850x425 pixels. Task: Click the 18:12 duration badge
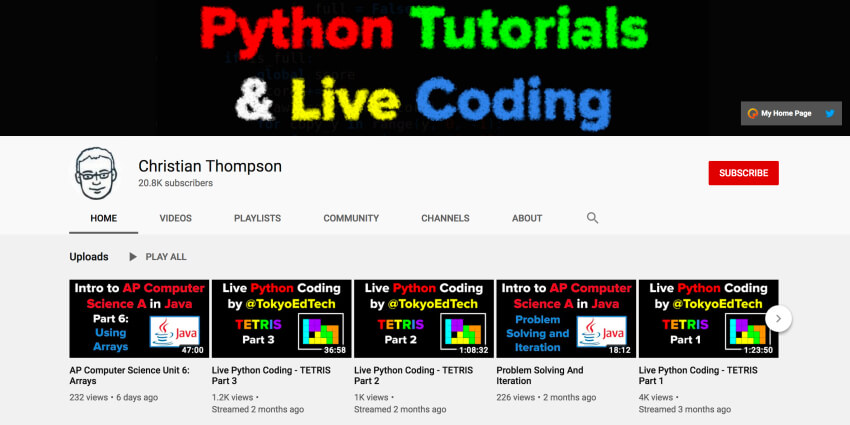point(620,350)
